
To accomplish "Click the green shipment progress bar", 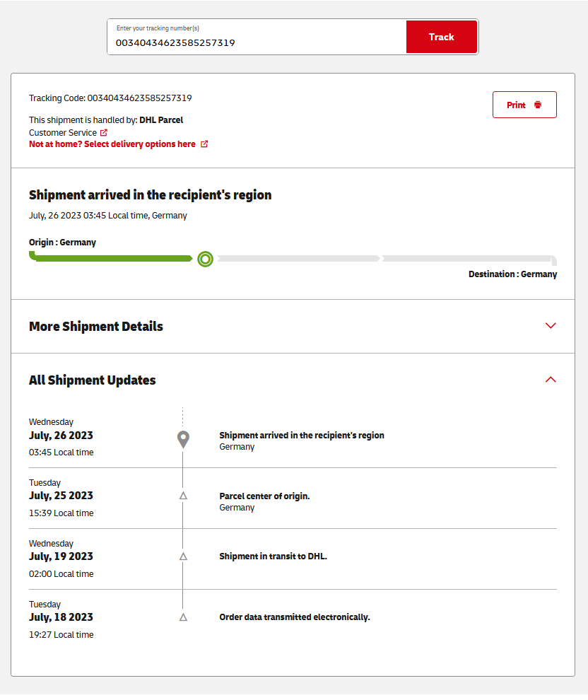I will (x=113, y=259).
